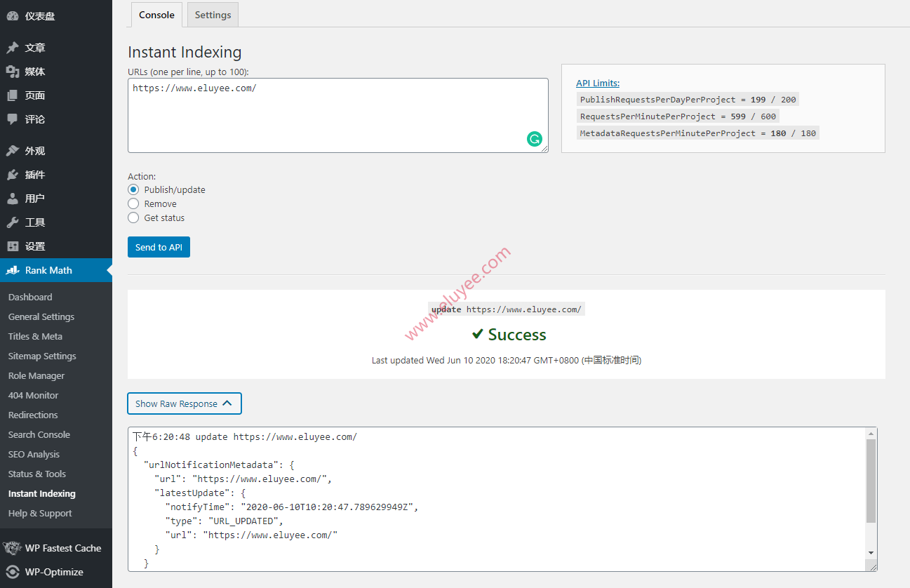Click the "notifyTime" line in response
The width and height of the screenshot is (910, 588).
point(292,507)
